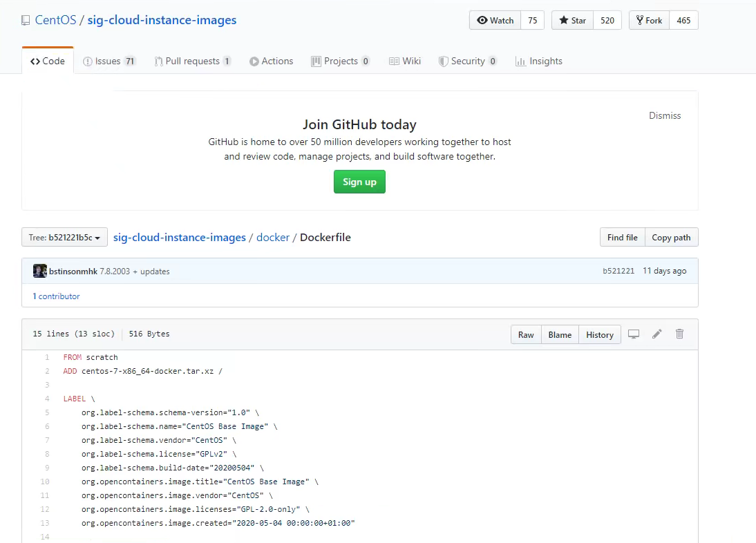
Task: Open the Issues tab
Action: tap(108, 61)
